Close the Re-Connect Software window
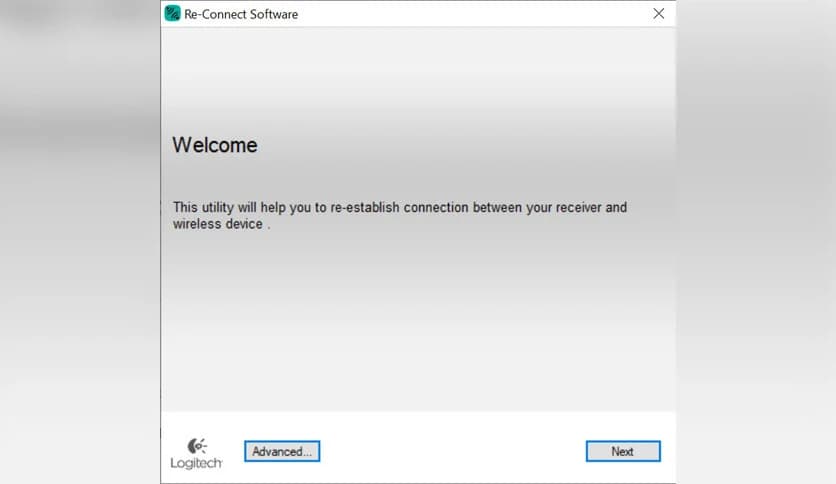The image size is (836, 484). pyautogui.click(x=658, y=14)
